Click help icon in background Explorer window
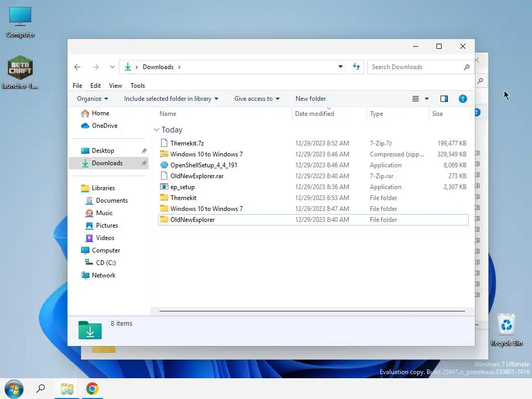Image resolution: width=532 pixels, height=399 pixels. click(x=477, y=112)
